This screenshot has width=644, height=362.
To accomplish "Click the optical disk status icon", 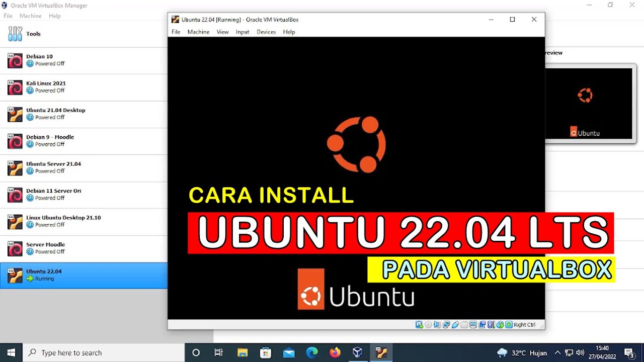I will click(x=428, y=325).
